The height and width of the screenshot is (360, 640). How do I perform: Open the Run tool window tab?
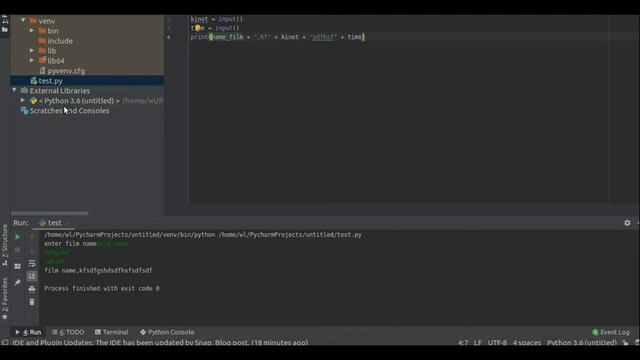[x=28, y=332]
